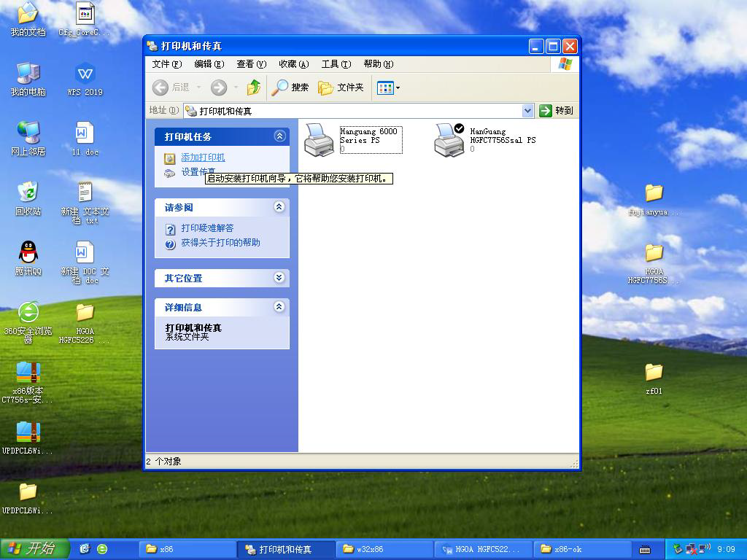This screenshot has width=747, height=560.
Task: Open the 帮助 menu
Action: (x=379, y=64)
